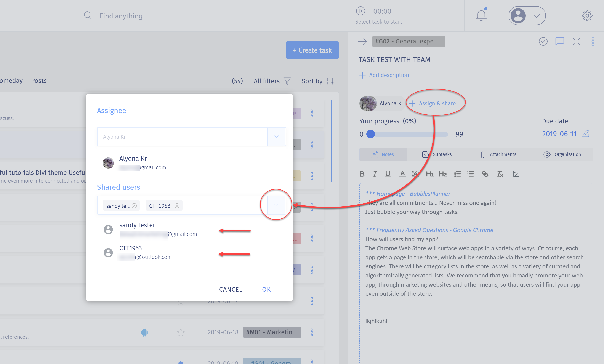Open task panel three-dot menu
Image resolution: width=604 pixels, height=364 pixels.
(593, 42)
